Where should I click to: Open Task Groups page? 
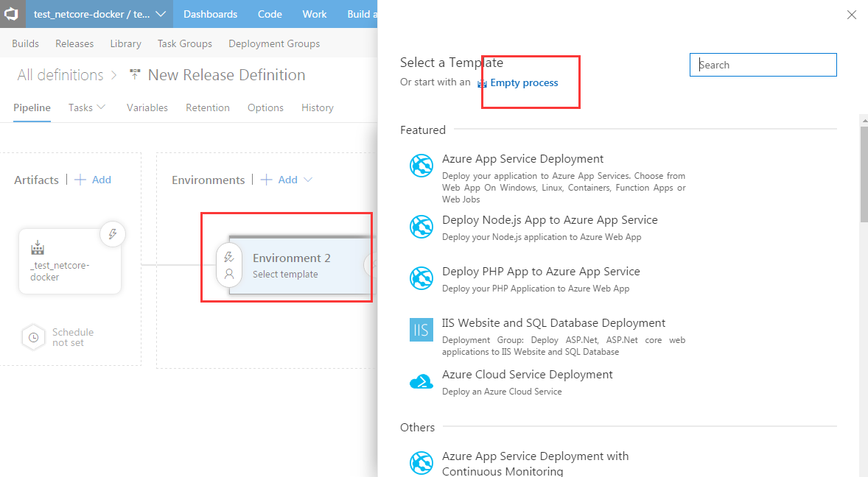click(x=184, y=43)
